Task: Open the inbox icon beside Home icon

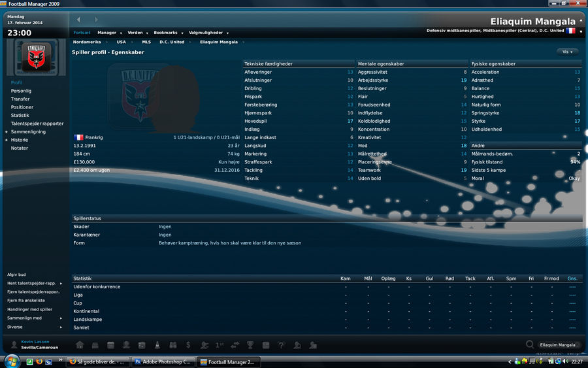Action: (x=95, y=345)
